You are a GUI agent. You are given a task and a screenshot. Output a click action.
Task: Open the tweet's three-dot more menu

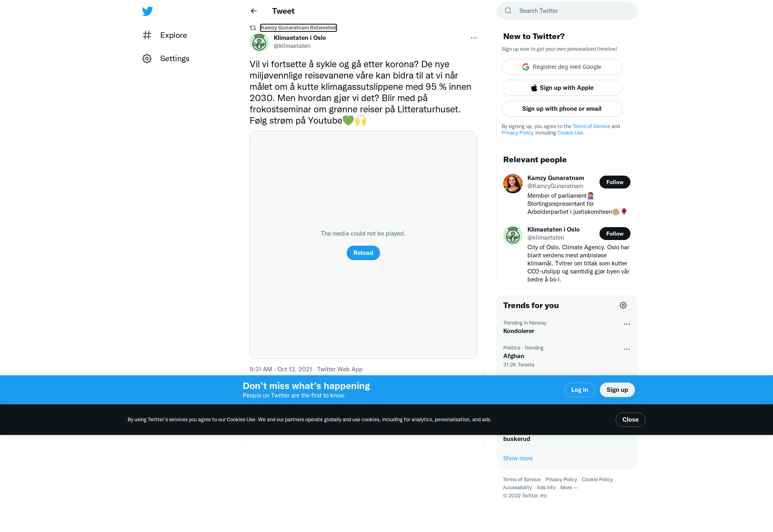473,38
